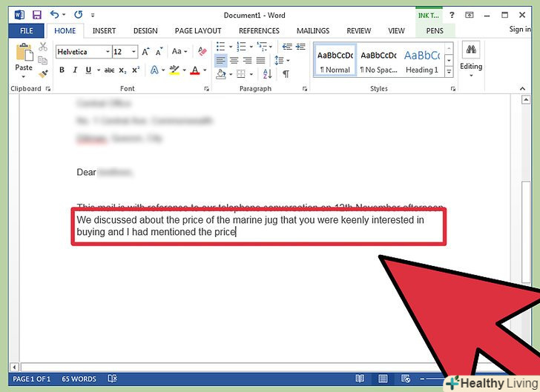
Task: Open the FILE tab
Action: (x=27, y=30)
